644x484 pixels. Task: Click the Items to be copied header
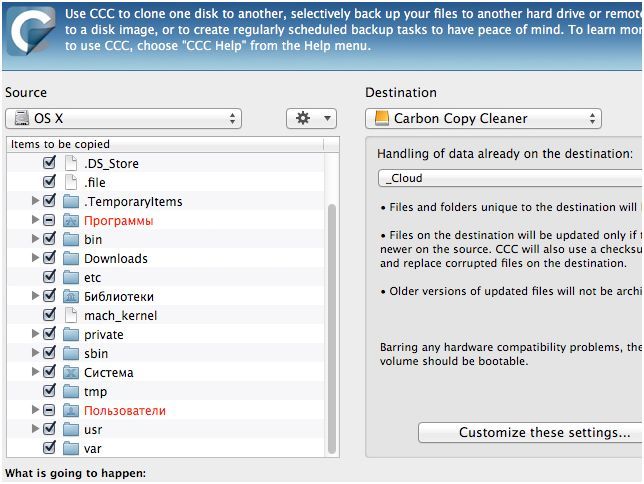165,144
